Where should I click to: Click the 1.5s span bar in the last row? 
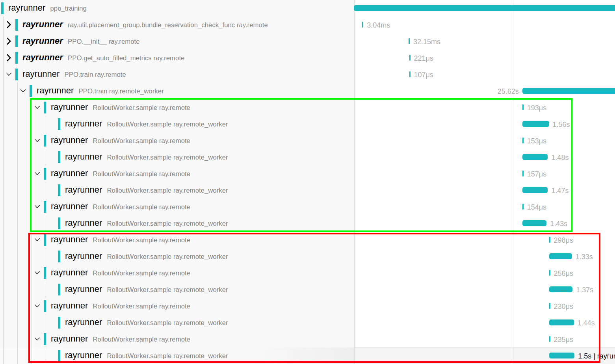tap(561, 356)
